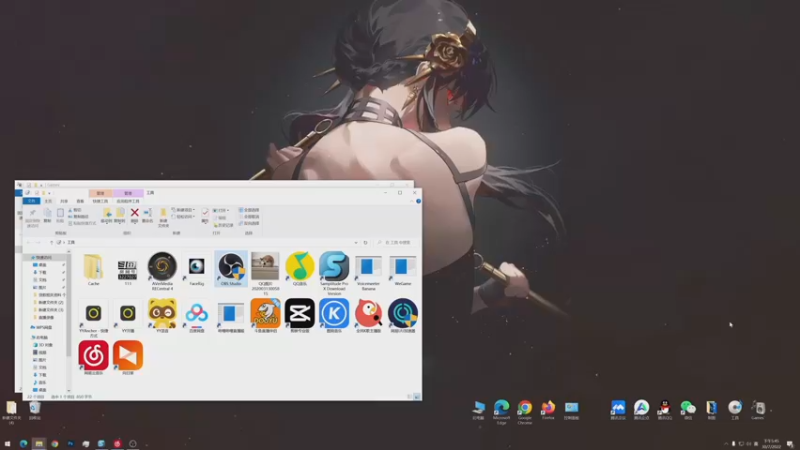Select the AVerMedia RECentral 4 shortcut
The width and height of the screenshot is (800, 450).
click(162, 270)
